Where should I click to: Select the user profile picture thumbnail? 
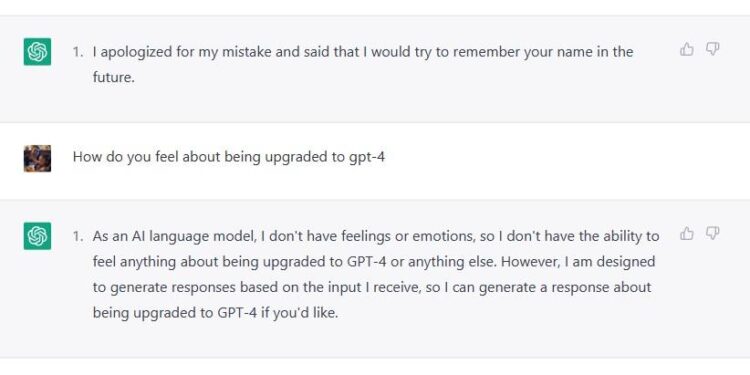point(37,158)
